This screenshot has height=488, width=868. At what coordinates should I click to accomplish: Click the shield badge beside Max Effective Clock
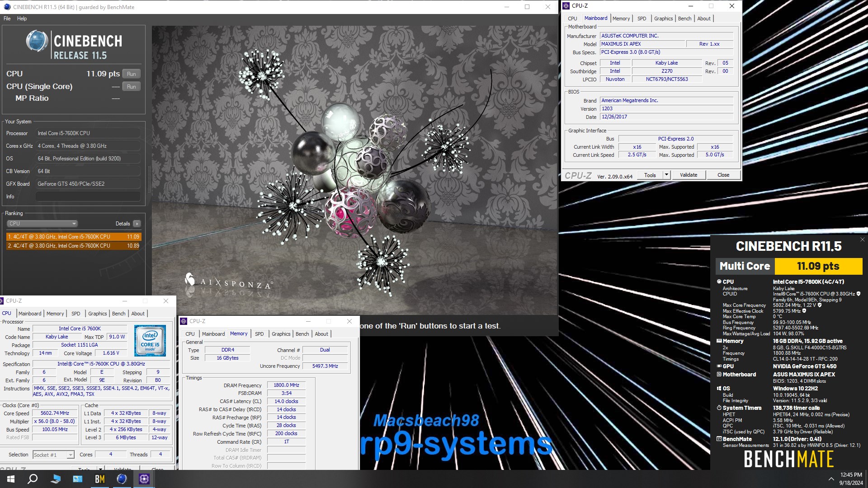click(x=804, y=311)
